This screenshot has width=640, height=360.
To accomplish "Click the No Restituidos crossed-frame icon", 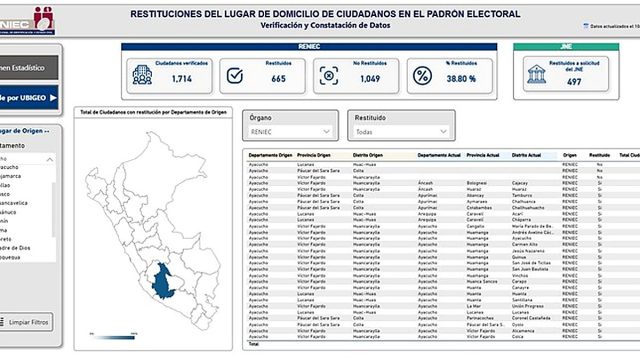I will (x=329, y=76).
